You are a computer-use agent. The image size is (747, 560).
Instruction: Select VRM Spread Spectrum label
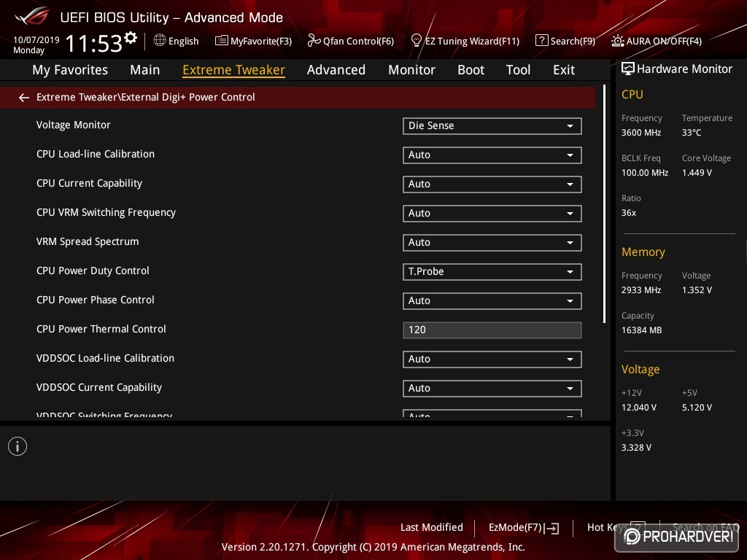click(x=88, y=241)
